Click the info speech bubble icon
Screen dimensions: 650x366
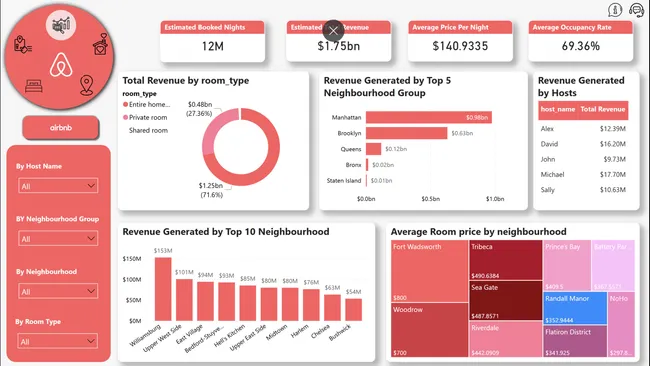pyautogui.click(x=615, y=10)
